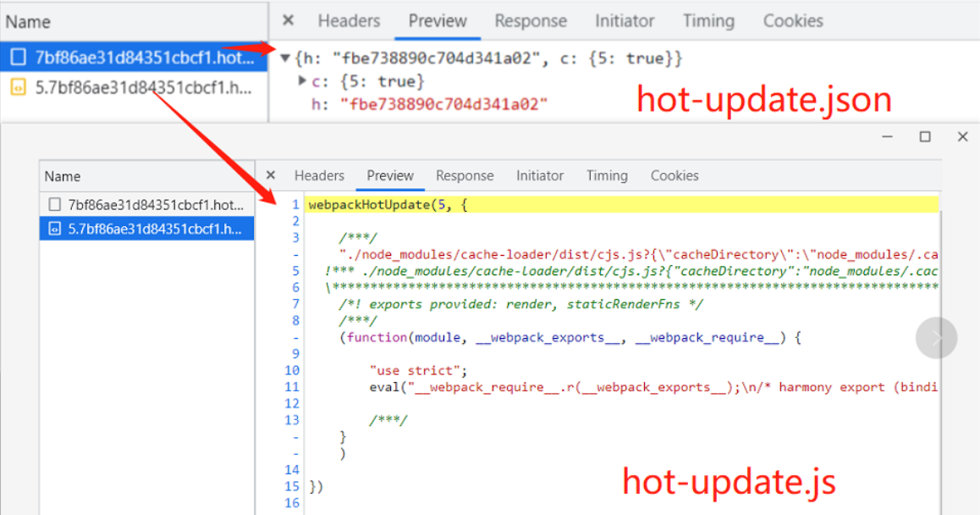The width and height of the screenshot is (980, 515).
Task: Click line number 15 in code preview
Action: pos(292,486)
